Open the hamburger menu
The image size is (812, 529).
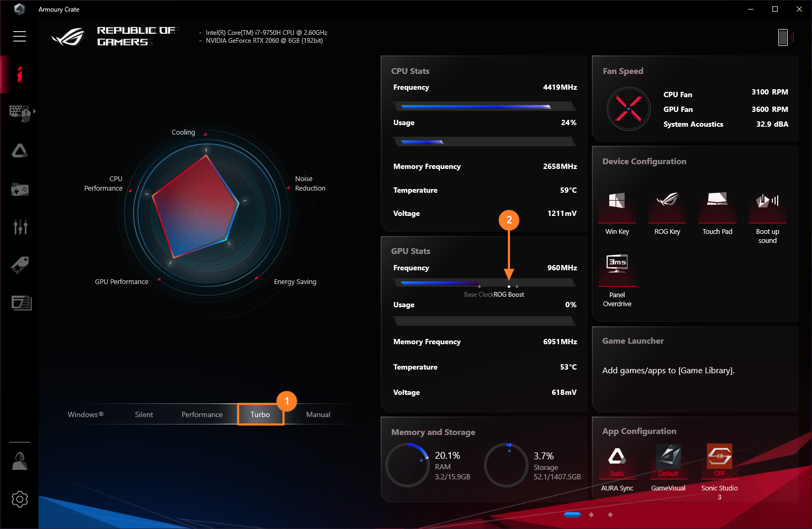click(20, 36)
